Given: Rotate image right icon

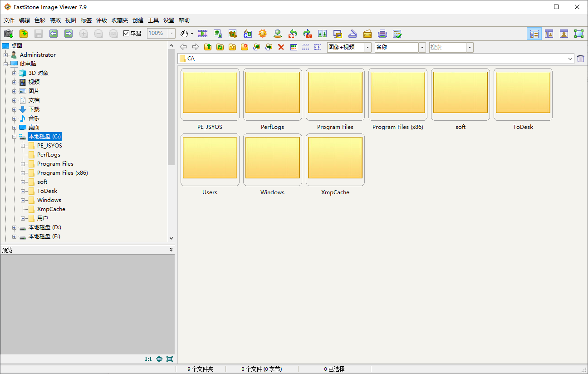Looking at the screenshot, I should [308, 34].
